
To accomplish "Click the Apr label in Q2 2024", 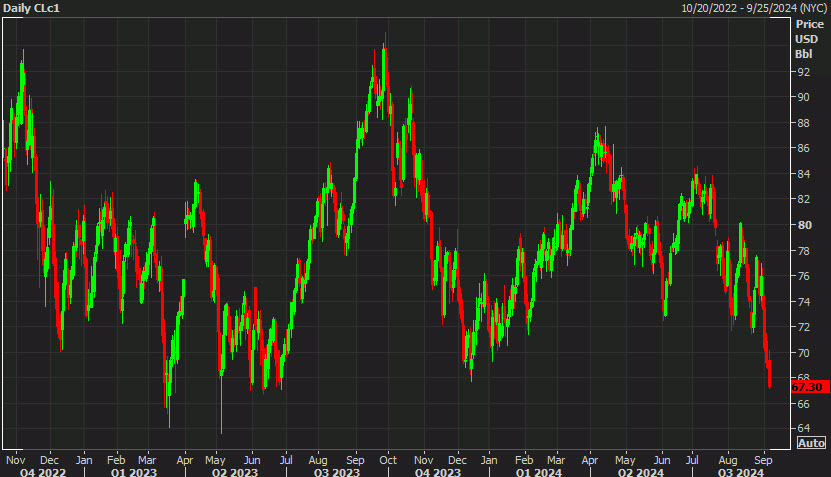I will [589, 460].
